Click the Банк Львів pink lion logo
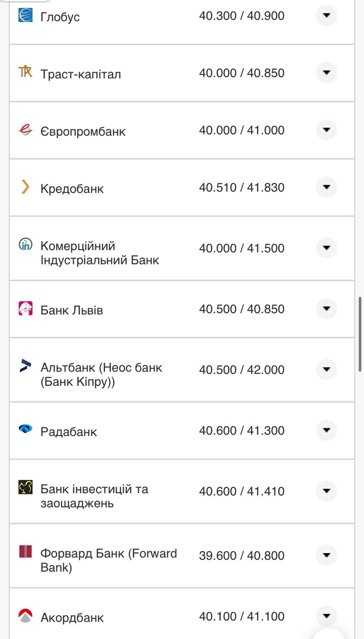Image resolution: width=364 pixels, height=639 pixels. [x=25, y=309]
